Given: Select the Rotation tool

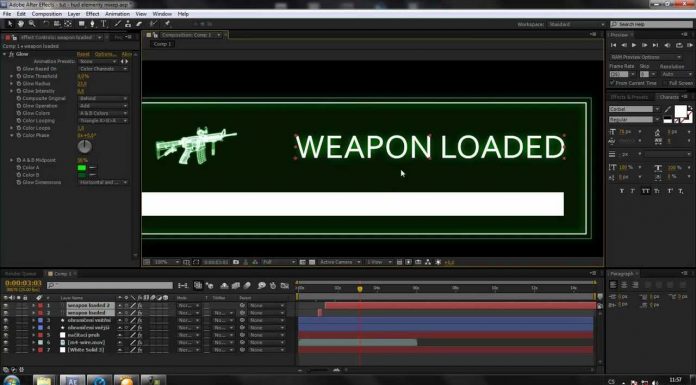Looking at the screenshot, I should point(46,24).
